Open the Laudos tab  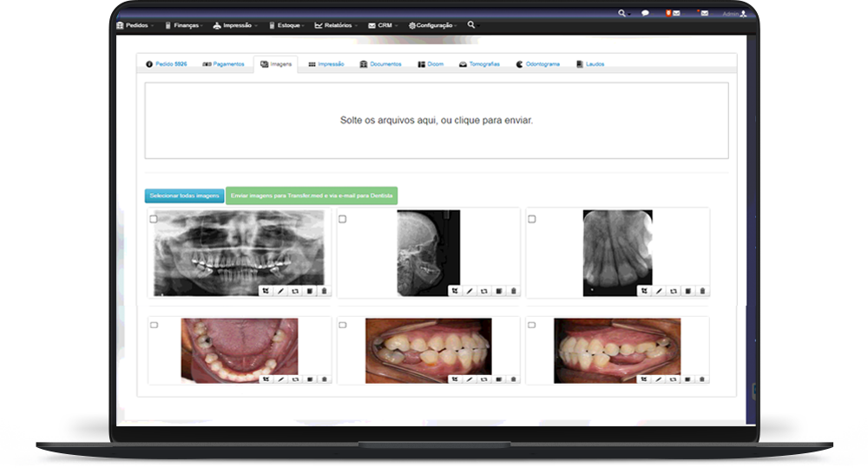click(590, 64)
